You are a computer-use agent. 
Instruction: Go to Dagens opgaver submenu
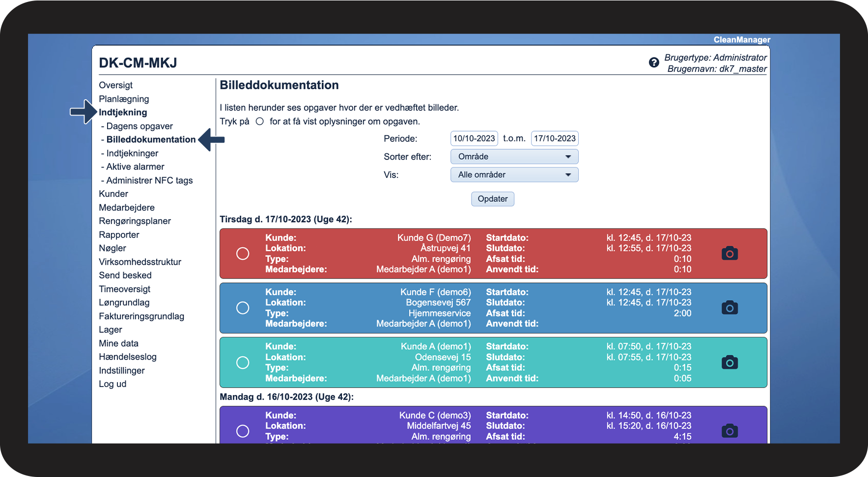140,126
